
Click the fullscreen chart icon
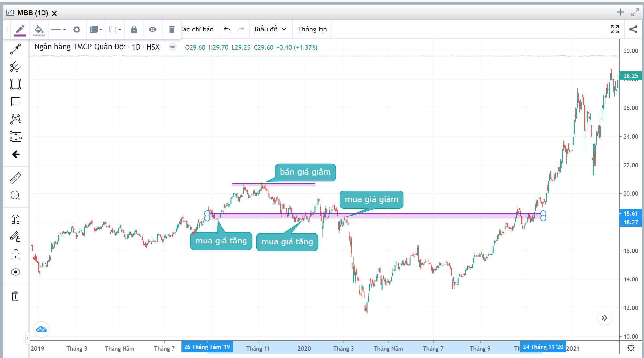[615, 29]
